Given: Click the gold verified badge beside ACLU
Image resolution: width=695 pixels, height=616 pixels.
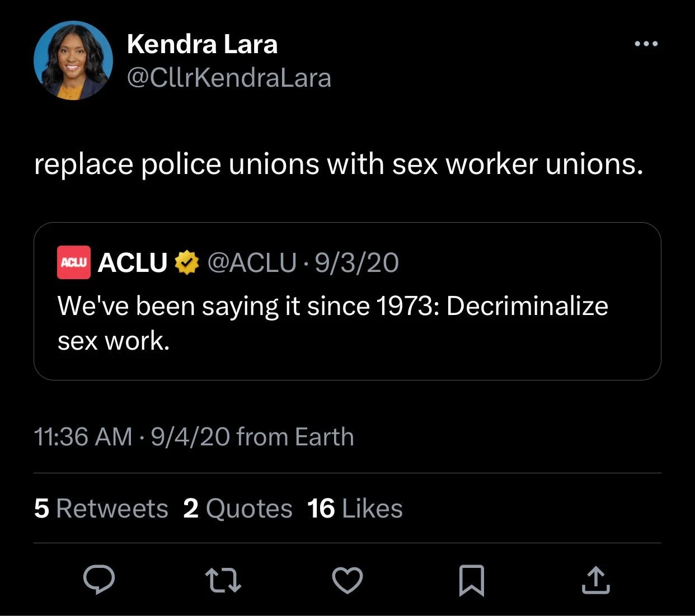Looking at the screenshot, I should [x=187, y=262].
